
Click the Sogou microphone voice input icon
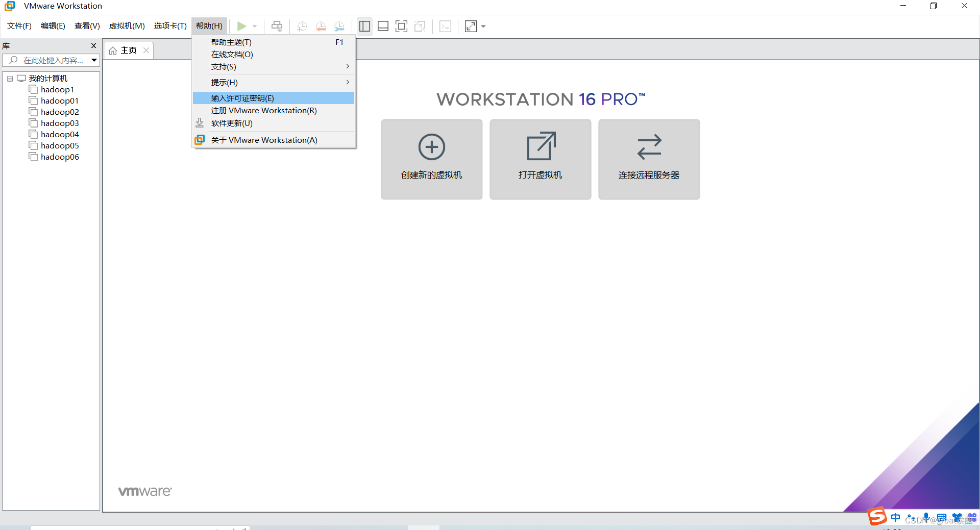click(926, 517)
